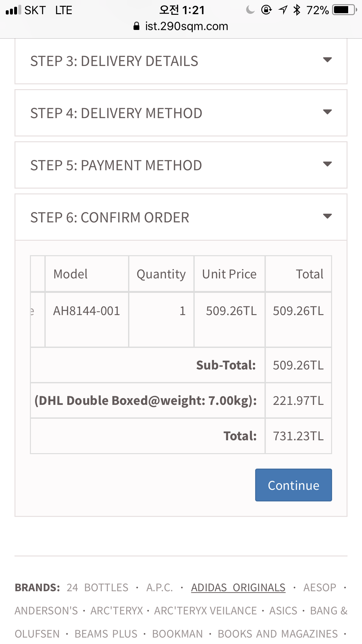Click the Continue button
Screen dimensions: 362x644
tap(293, 485)
